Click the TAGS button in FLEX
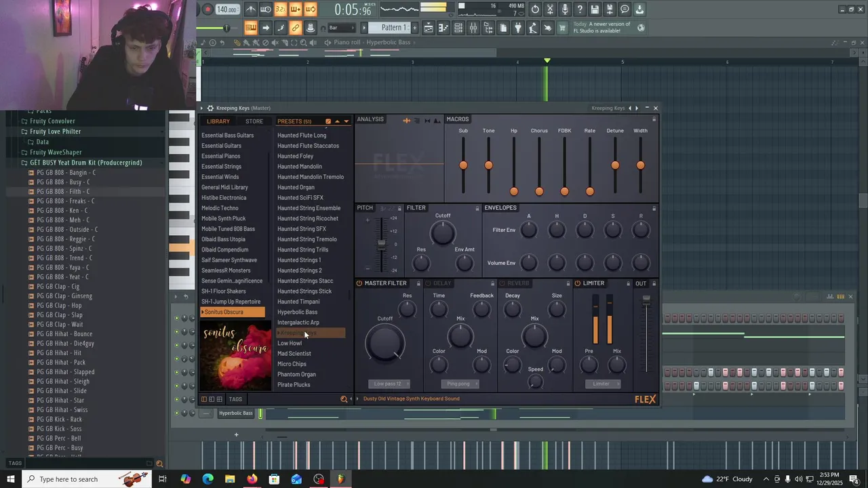868x488 pixels. (235, 399)
